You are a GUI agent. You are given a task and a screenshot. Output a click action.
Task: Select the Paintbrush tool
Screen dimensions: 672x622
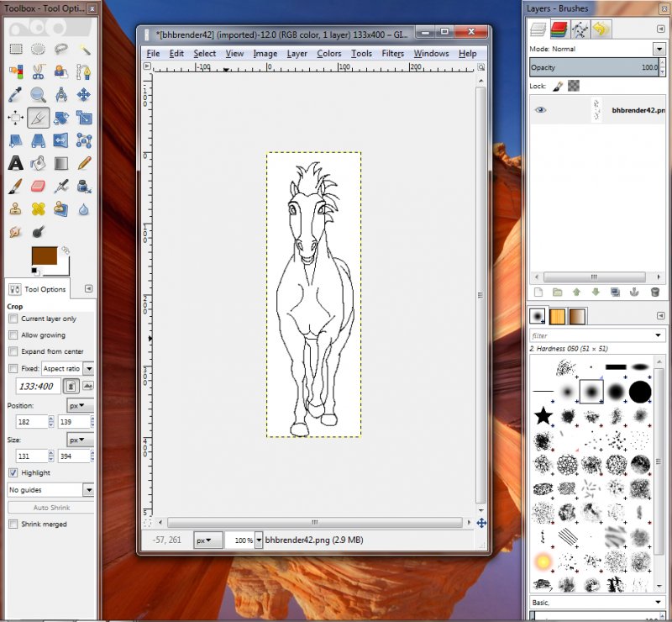[16, 187]
